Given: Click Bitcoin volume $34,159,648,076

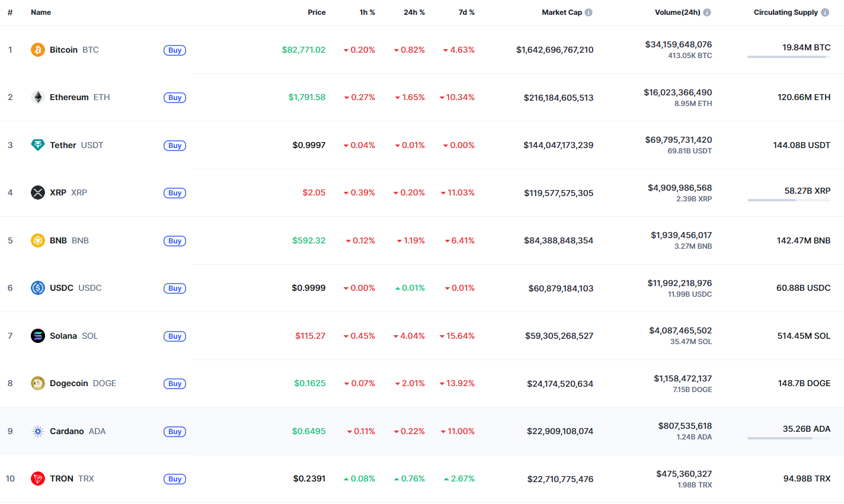Looking at the screenshot, I should pos(679,44).
